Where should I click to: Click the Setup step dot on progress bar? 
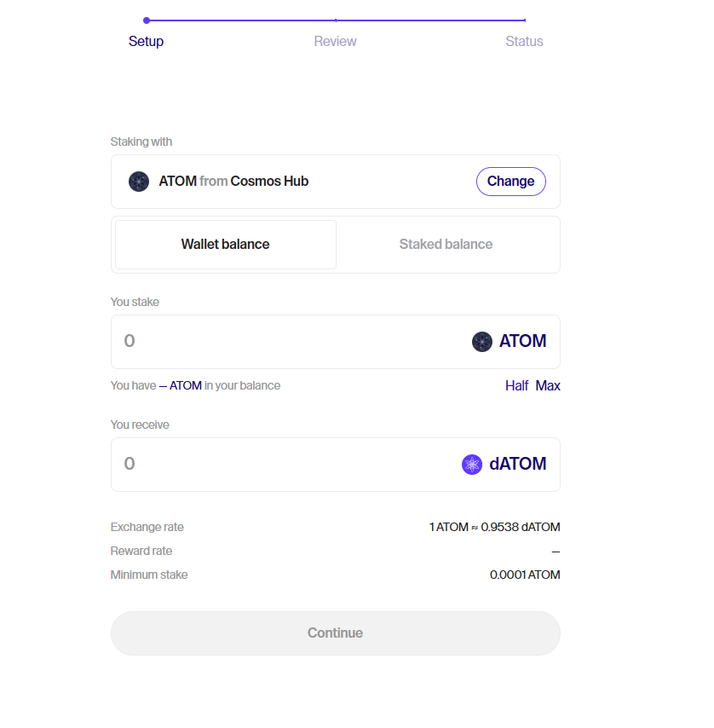click(147, 20)
